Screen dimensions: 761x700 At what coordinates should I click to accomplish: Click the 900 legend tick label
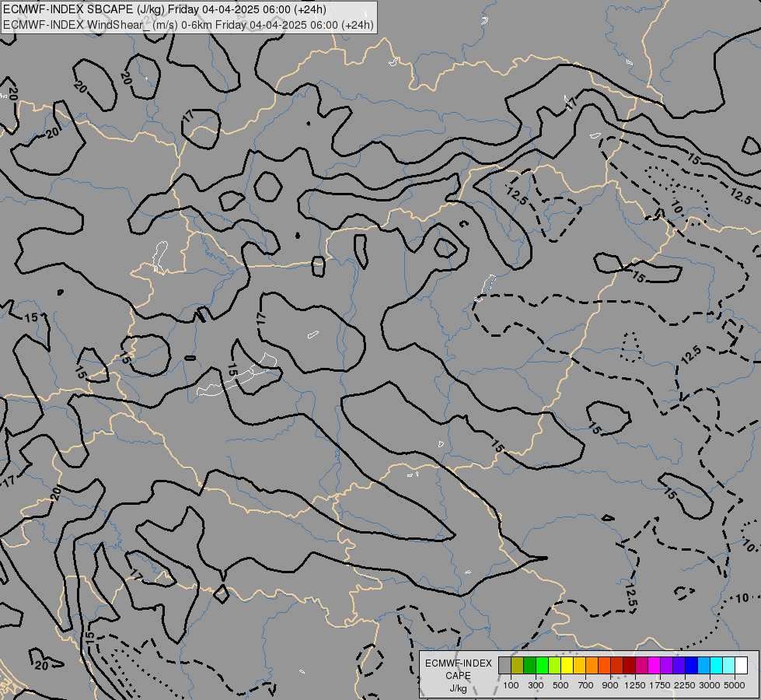pyautogui.click(x=610, y=685)
